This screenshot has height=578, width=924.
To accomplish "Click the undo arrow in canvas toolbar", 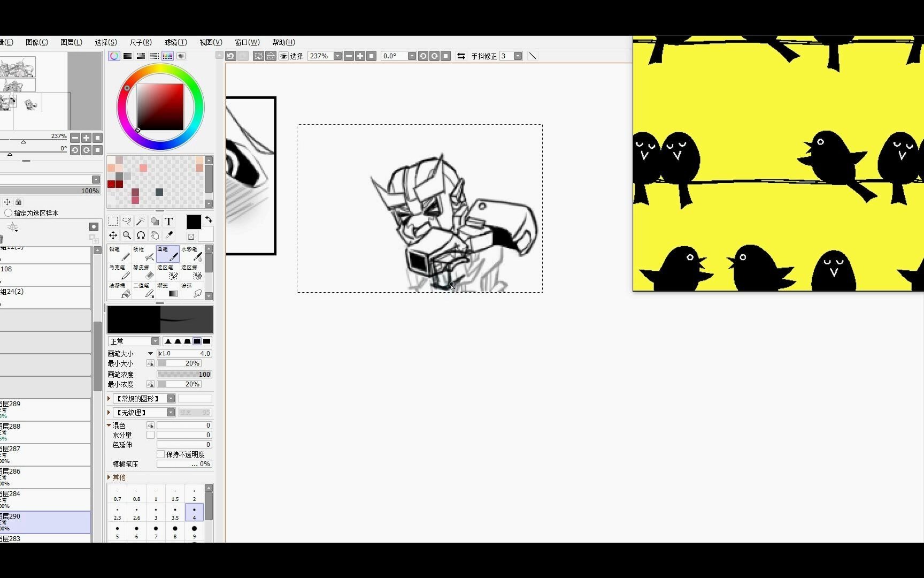I will [x=230, y=56].
